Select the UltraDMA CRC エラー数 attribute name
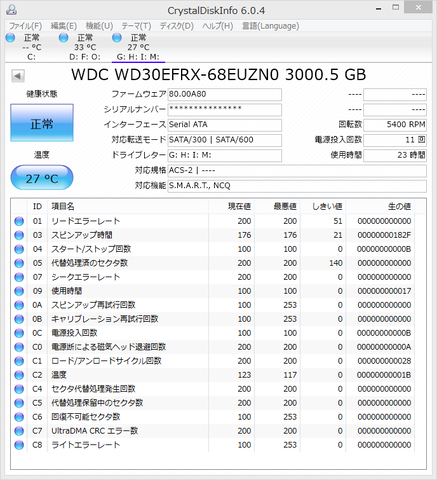 [95, 431]
